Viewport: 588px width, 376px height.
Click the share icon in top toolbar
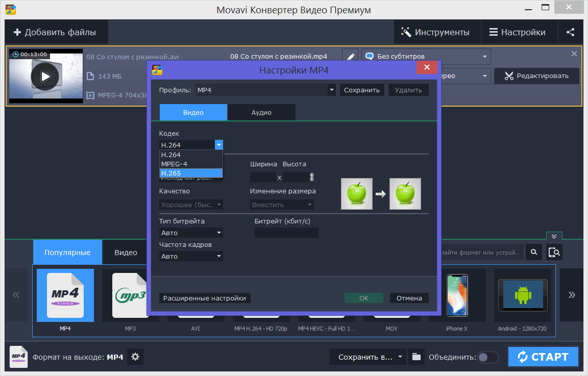pos(570,32)
